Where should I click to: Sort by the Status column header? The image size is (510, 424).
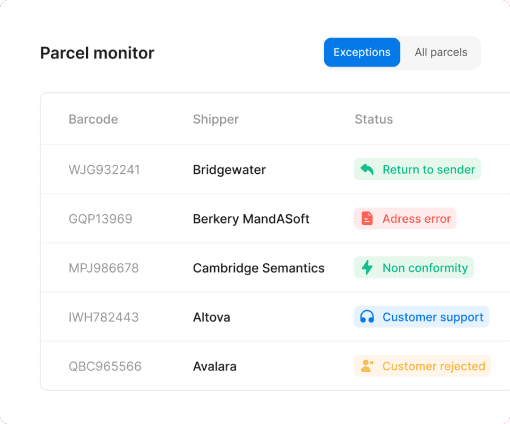click(x=374, y=119)
